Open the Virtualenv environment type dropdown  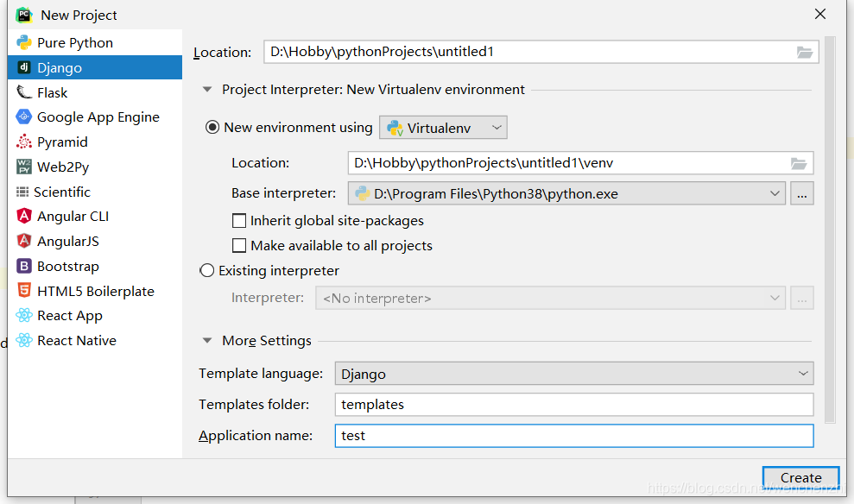[x=443, y=128]
